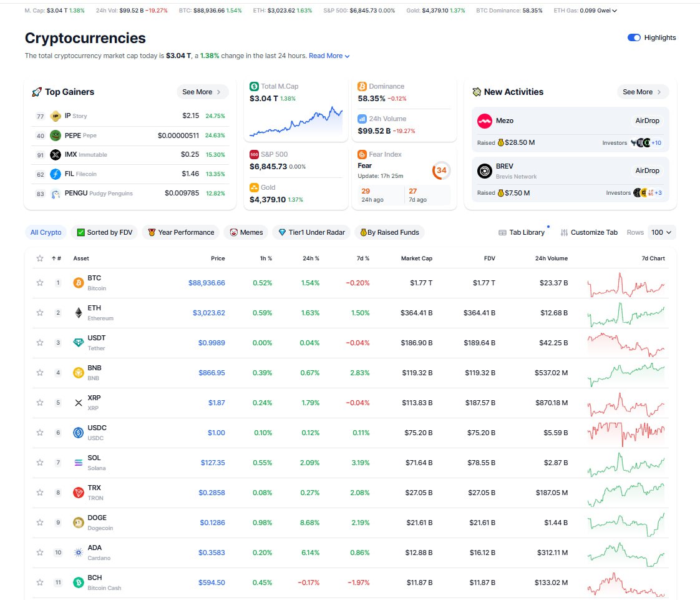Sort table by rank number column
The image size is (700, 600).
pos(56,258)
